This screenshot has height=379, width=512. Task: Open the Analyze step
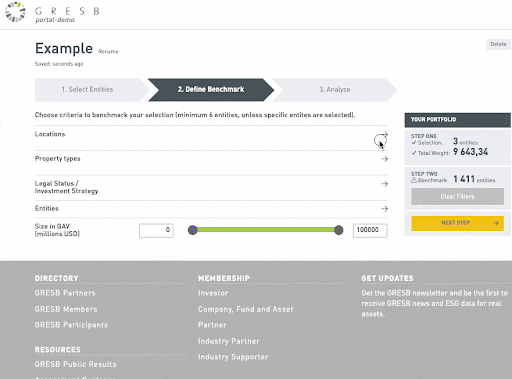pyautogui.click(x=334, y=89)
